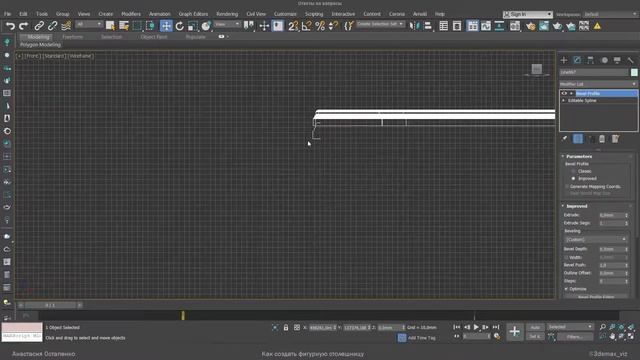Select the Improved radio button
Screen dimensions: 640x360
(x=573, y=178)
